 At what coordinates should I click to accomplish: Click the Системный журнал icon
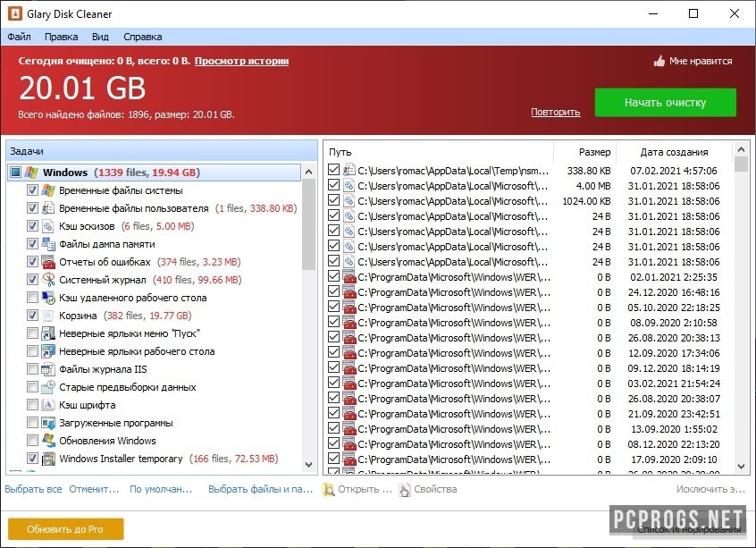(48, 280)
